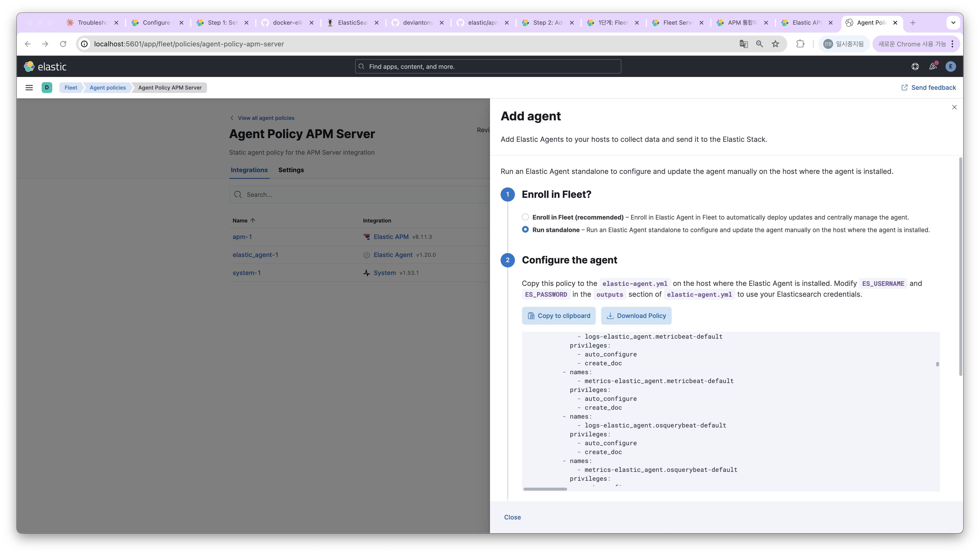
Task: Select Enroll in Fleet radio option
Action: point(525,217)
